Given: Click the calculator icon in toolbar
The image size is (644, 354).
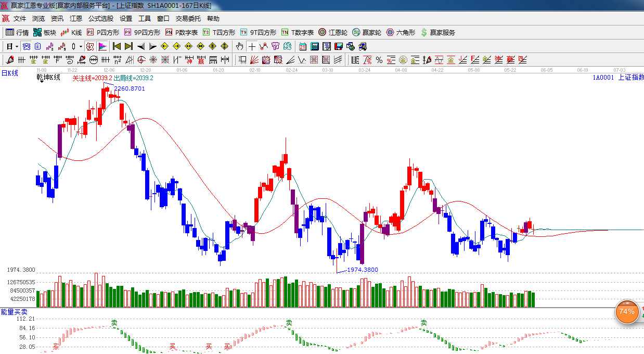Looking at the screenshot, I should pos(315,46).
